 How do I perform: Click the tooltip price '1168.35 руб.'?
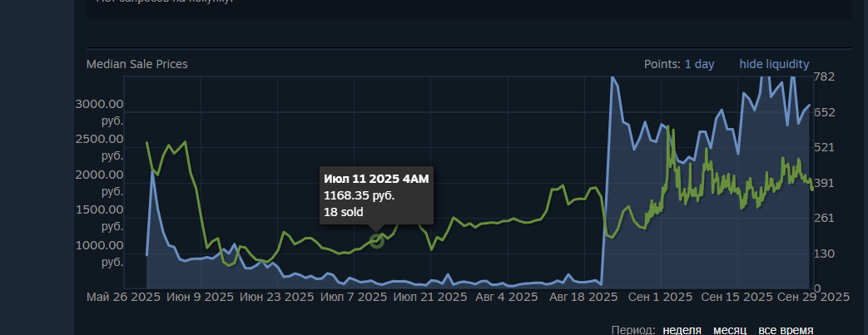[359, 195]
